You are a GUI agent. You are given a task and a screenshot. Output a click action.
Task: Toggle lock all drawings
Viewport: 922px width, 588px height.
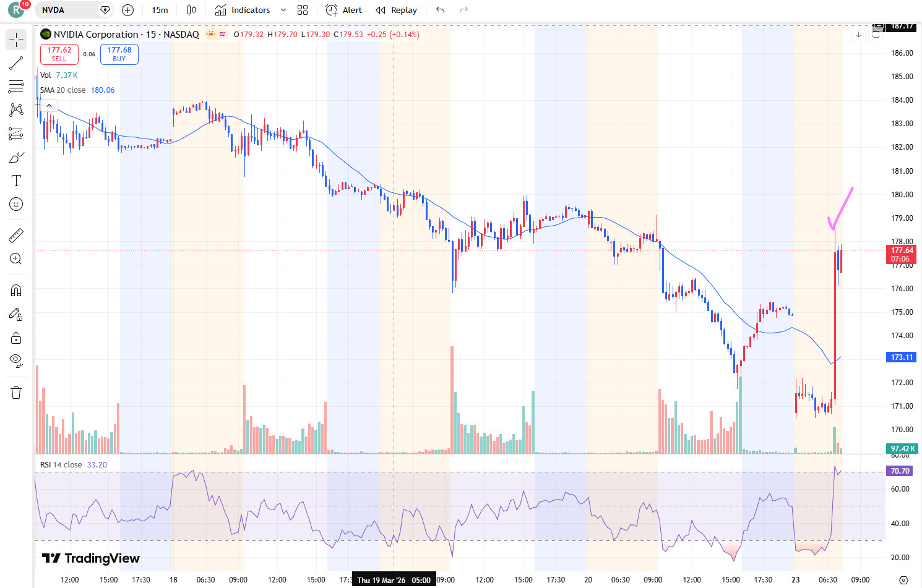coord(17,338)
